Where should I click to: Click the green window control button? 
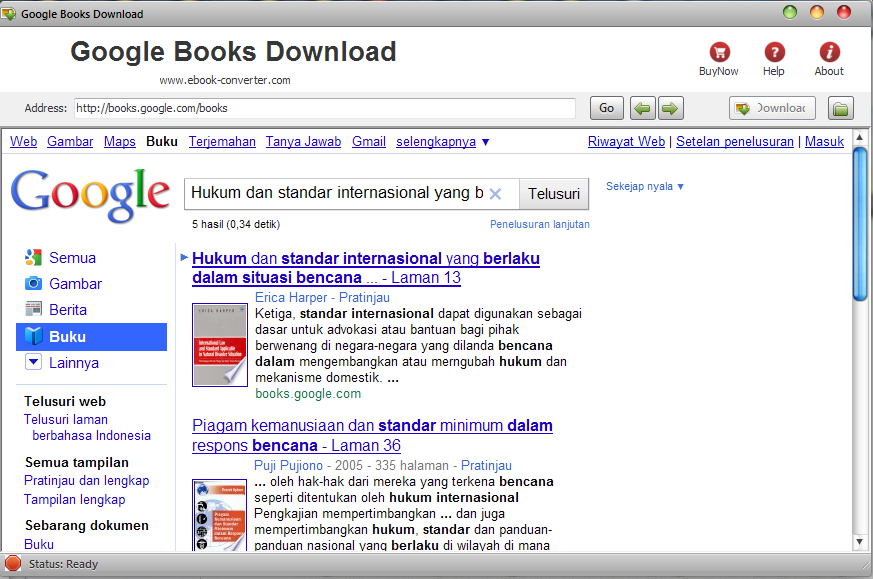coord(789,12)
